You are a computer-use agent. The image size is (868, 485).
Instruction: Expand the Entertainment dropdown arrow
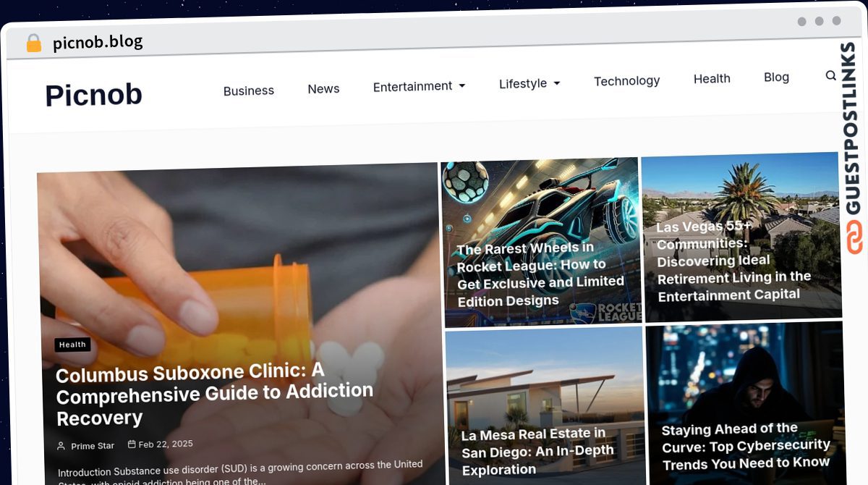(x=462, y=85)
